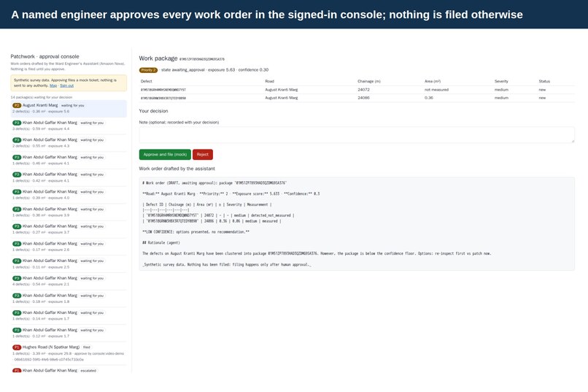Click 'Patchwork · approval console' title
The width and height of the screenshot is (588, 392).
45,56
